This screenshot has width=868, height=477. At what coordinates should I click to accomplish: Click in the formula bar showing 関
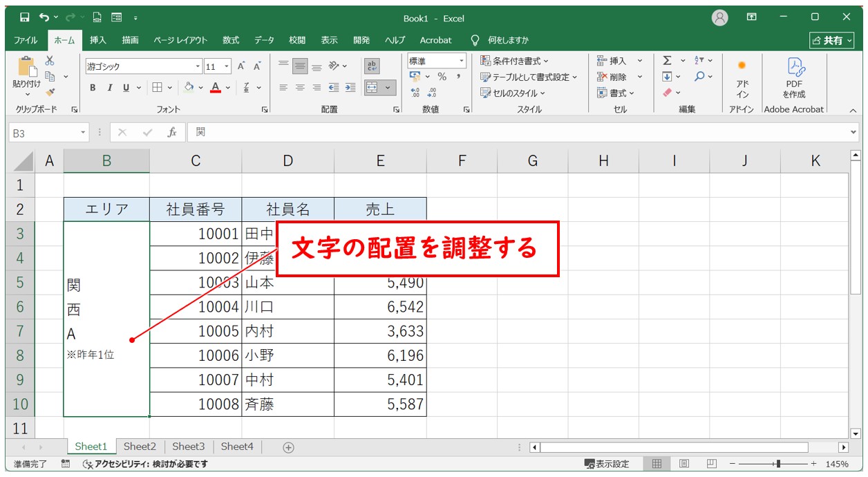522,132
